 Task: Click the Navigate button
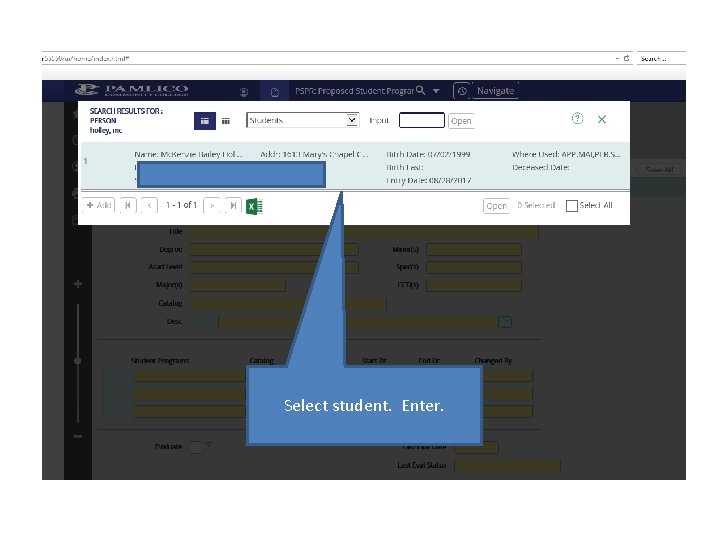point(495,91)
